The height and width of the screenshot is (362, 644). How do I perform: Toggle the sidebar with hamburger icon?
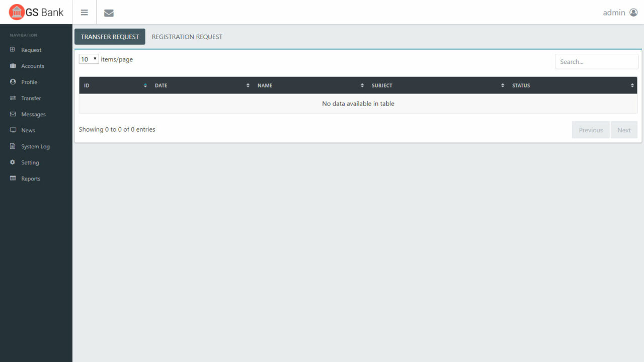click(x=84, y=12)
